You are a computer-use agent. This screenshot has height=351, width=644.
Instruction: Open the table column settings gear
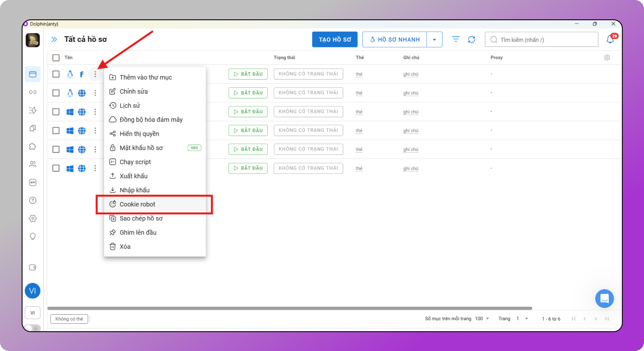(607, 58)
